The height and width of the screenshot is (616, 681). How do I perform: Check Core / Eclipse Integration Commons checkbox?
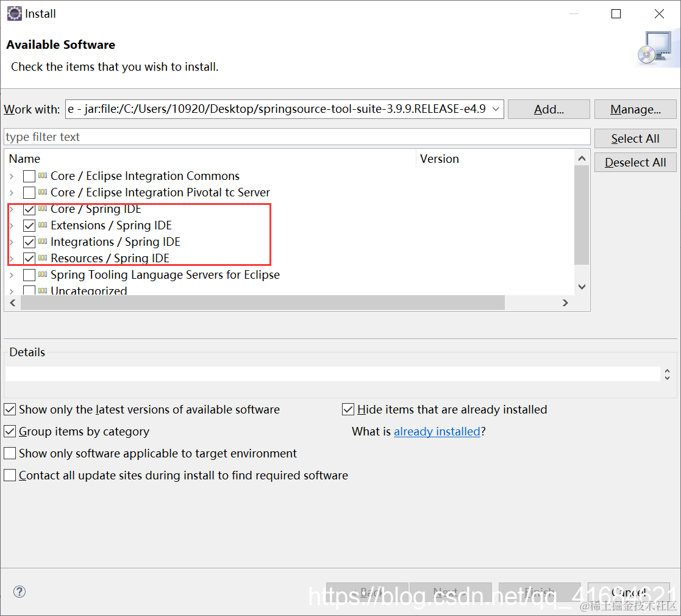pos(29,176)
